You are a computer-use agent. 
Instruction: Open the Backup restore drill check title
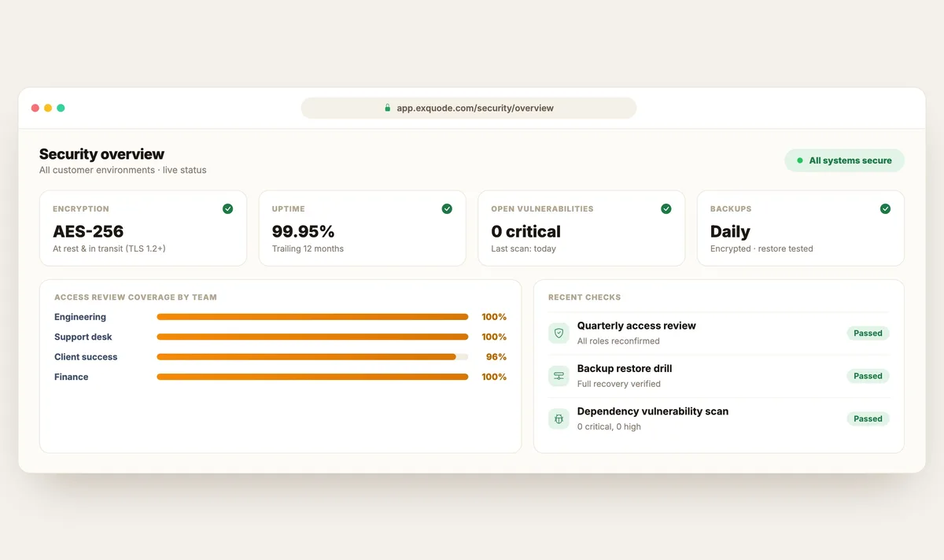tap(625, 368)
